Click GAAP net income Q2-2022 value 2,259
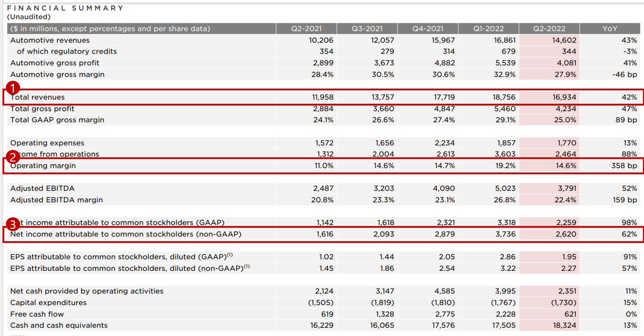Image resolution: width=644 pixels, height=336 pixels. point(565,223)
